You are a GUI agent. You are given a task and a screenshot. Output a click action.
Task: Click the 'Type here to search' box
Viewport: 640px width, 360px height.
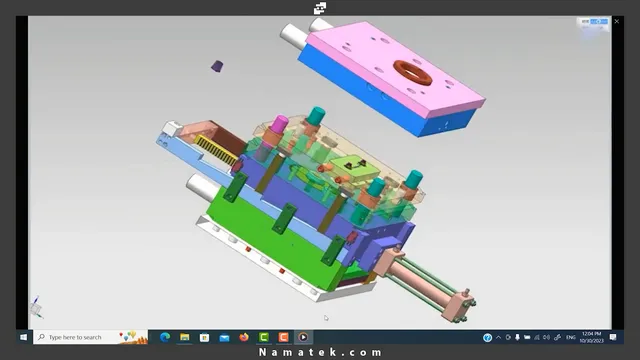(x=90, y=337)
